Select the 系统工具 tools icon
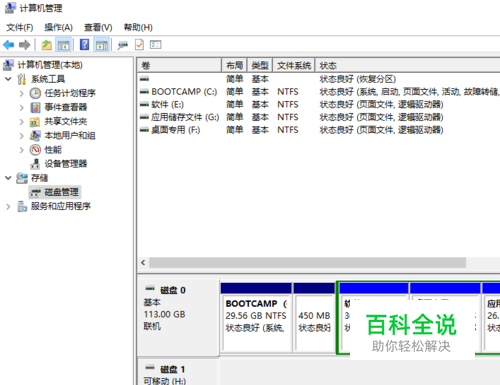The width and height of the screenshot is (500, 385). pos(22,79)
